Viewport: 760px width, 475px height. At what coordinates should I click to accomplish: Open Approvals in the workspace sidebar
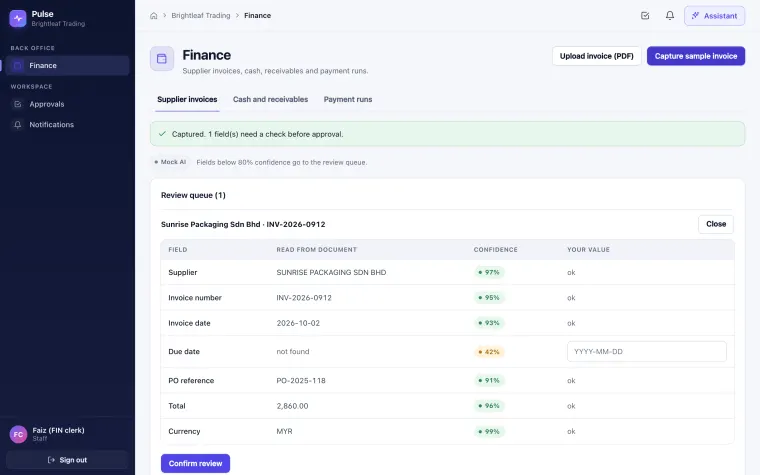click(67, 104)
